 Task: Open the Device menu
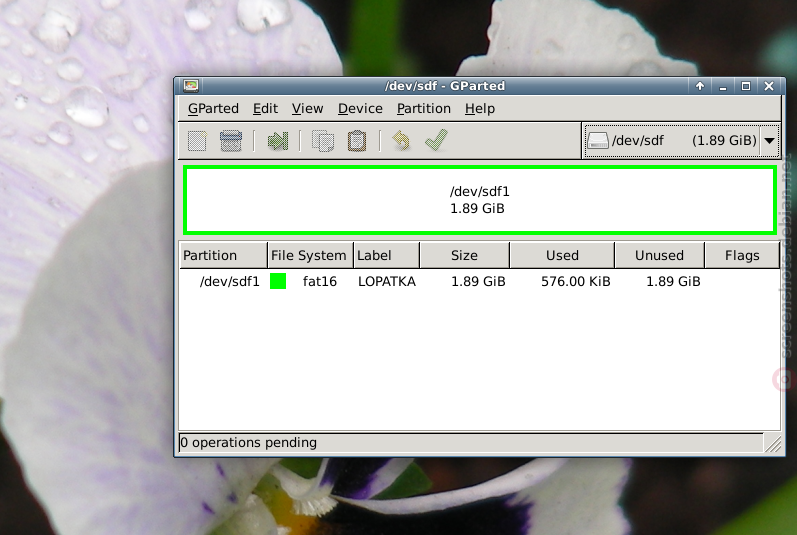[360, 109]
